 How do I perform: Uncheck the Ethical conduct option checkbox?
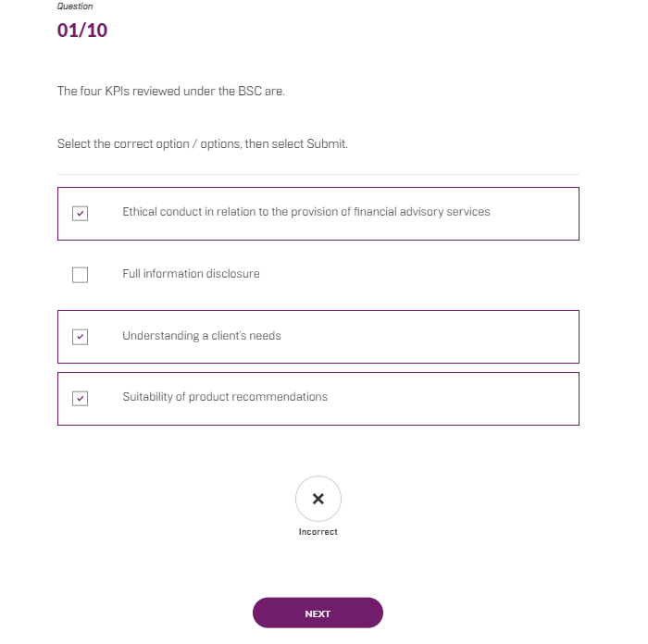81,214
